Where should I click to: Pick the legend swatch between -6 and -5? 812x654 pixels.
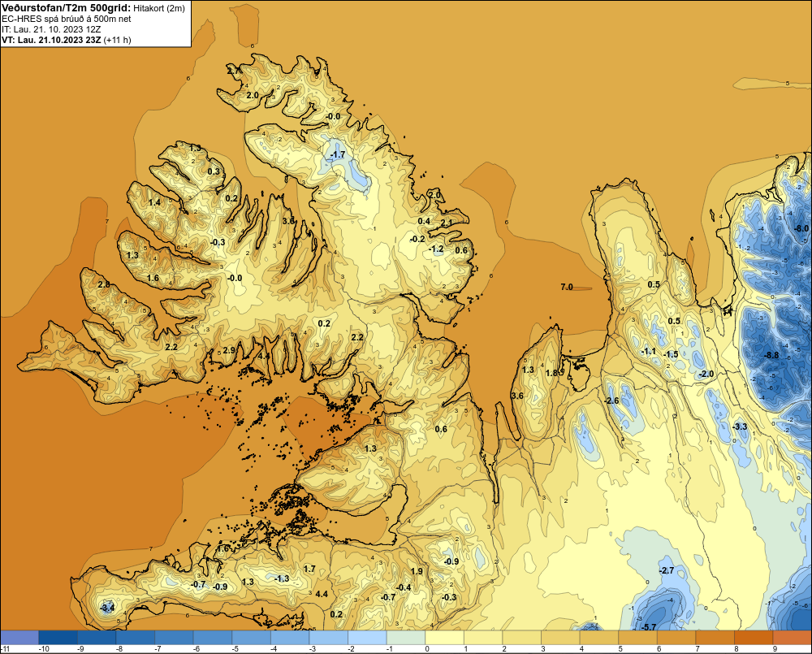pos(213,638)
